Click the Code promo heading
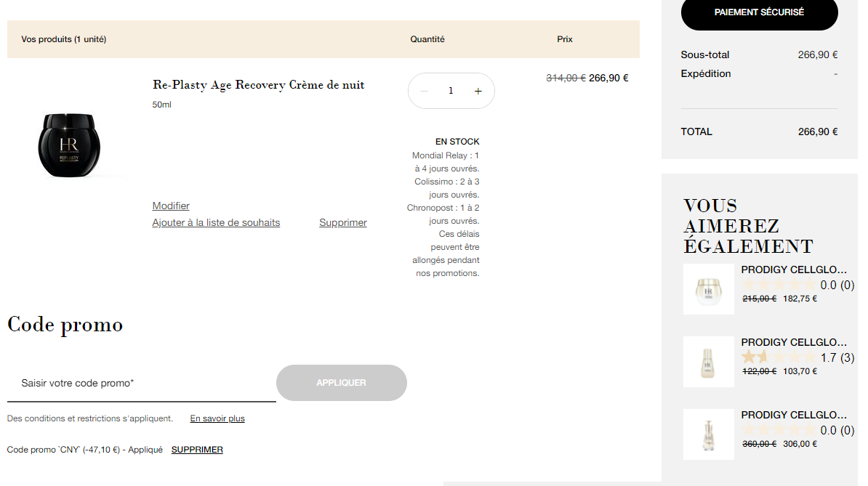Screen dimensions: 868x486 65,325
